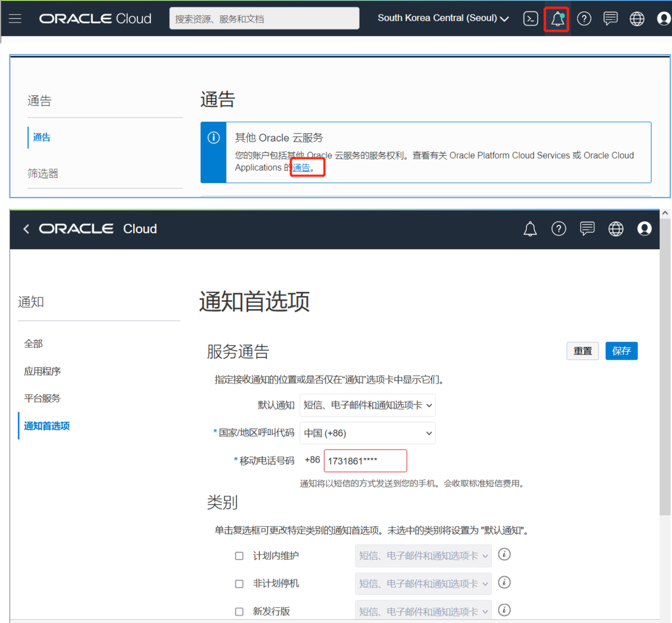Click the Oracle Cloud logo in top bar

click(95, 18)
